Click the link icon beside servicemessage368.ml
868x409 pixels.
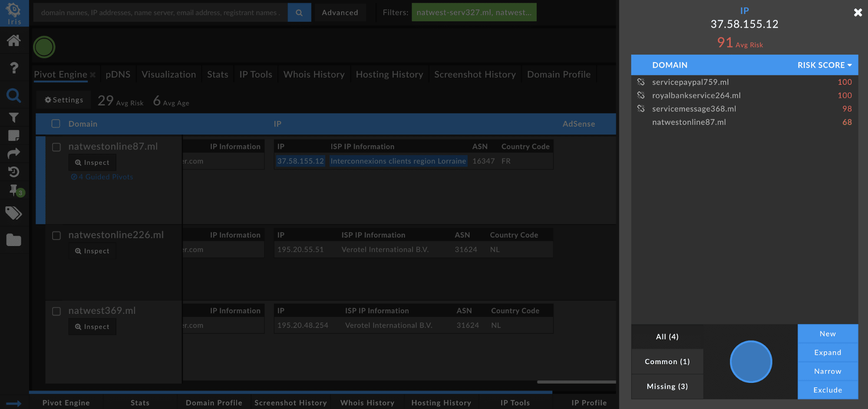pyautogui.click(x=640, y=109)
